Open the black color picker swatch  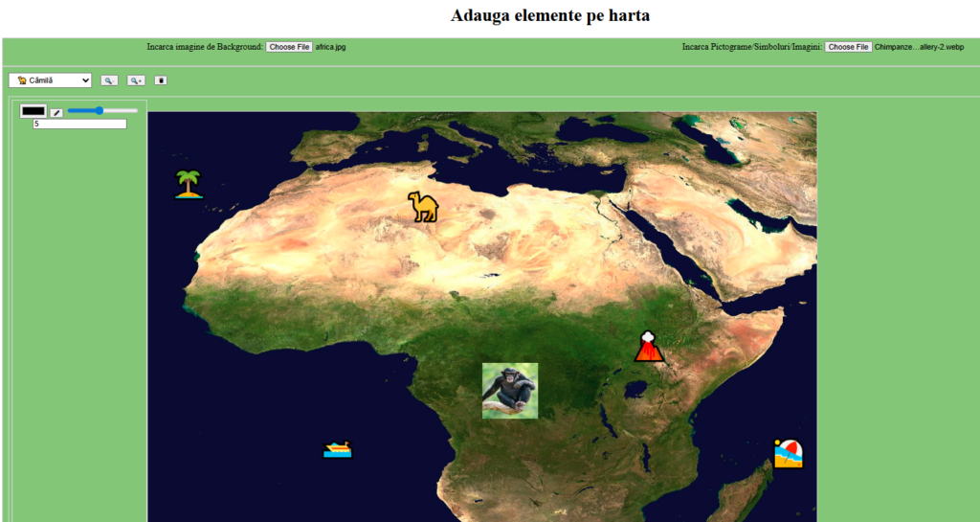(x=33, y=112)
